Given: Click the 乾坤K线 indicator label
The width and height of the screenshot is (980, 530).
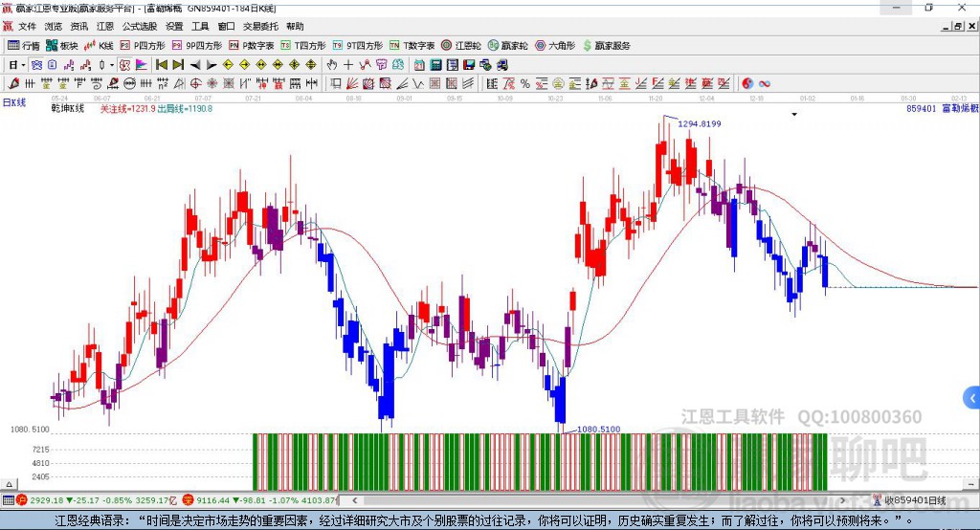Looking at the screenshot, I should coord(68,109).
